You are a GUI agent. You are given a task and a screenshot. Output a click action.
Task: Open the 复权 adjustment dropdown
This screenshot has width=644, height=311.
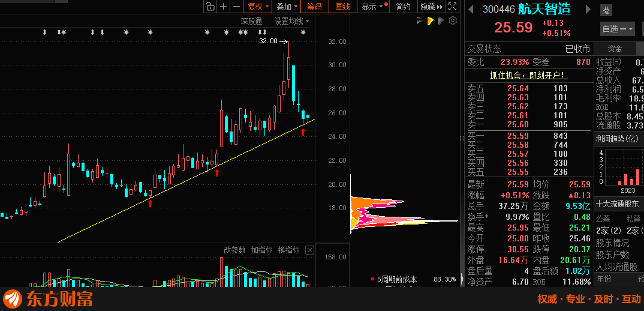tap(258, 6)
